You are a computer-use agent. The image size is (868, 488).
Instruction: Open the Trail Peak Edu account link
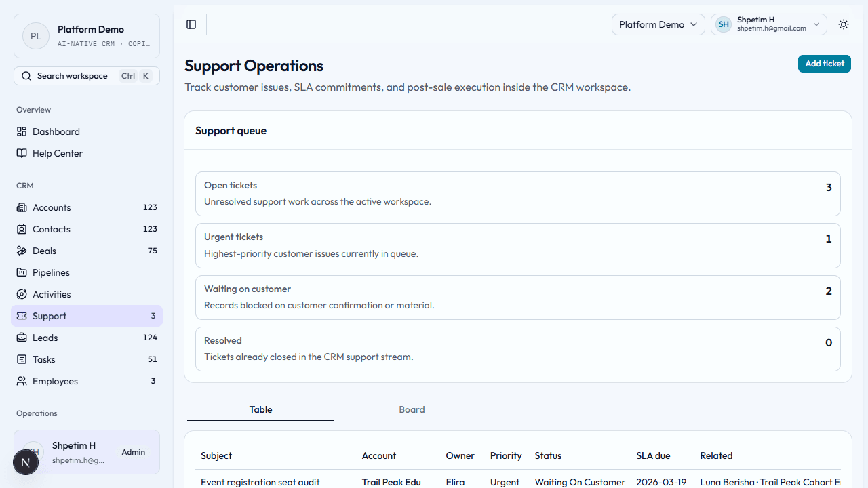(x=391, y=482)
